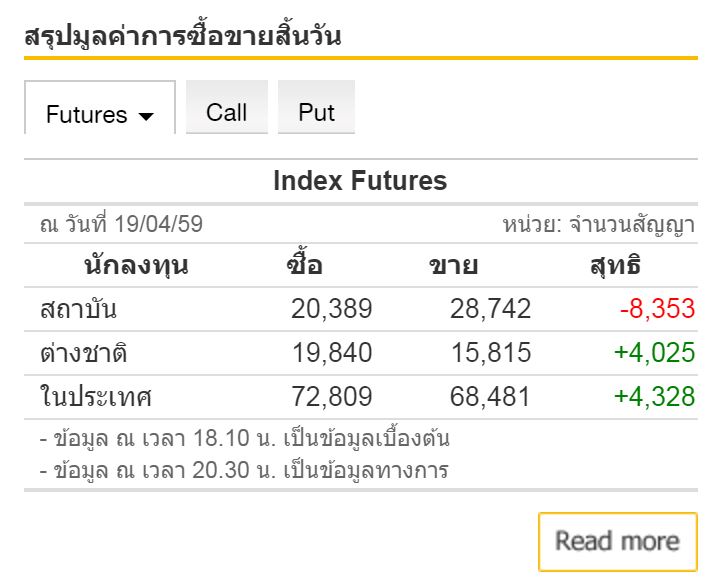The image size is (719, 587).
Task: Switch to the Call tab
Action: (x=226, y=111)
